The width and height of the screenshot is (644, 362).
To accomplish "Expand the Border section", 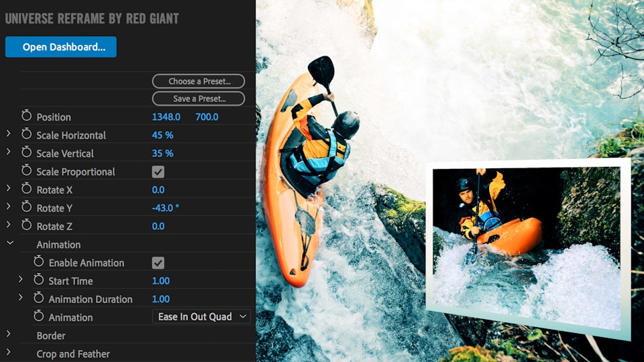I will [x=9, y=335].
